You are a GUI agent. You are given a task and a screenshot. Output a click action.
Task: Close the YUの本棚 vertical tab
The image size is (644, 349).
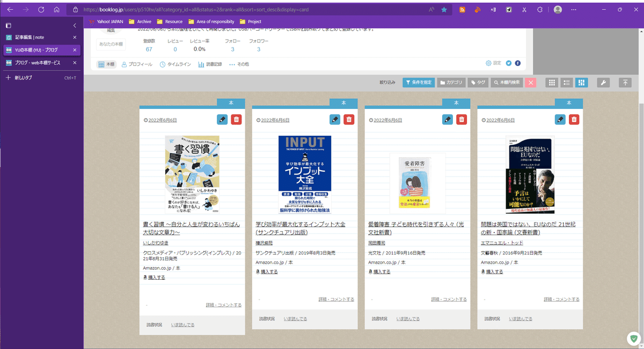[75, 50]
